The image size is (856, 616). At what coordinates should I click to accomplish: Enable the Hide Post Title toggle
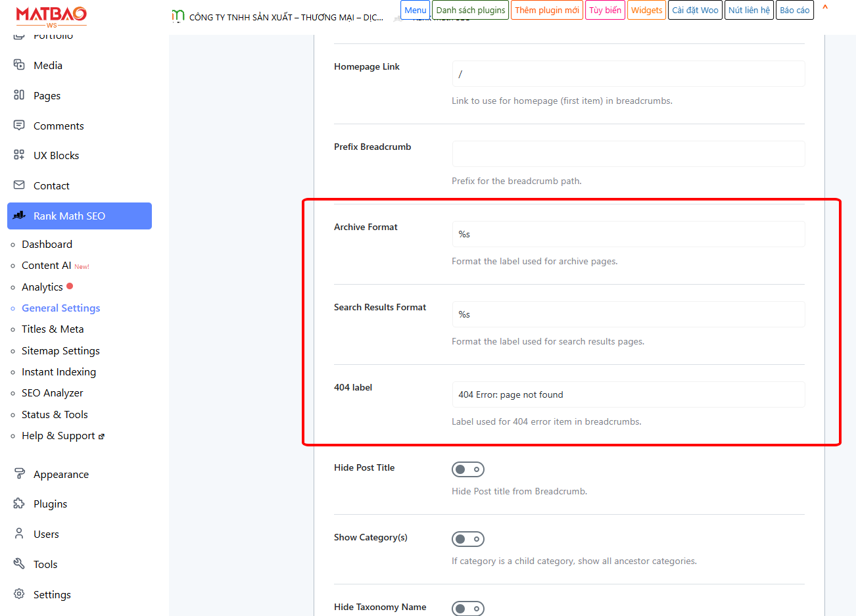click(467, 469)
